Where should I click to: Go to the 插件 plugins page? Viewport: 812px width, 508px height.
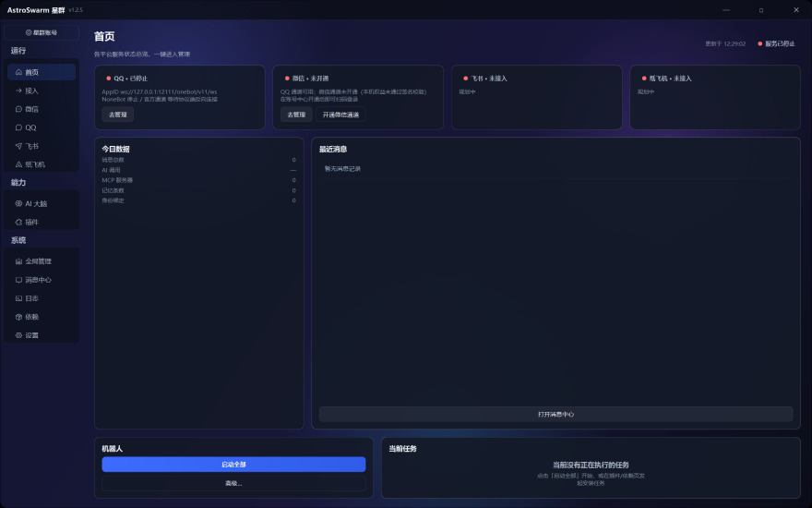coord(42,222)
